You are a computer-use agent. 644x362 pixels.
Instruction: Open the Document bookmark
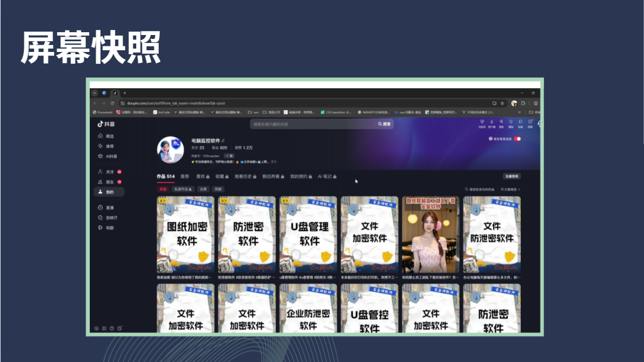(103, 112)
